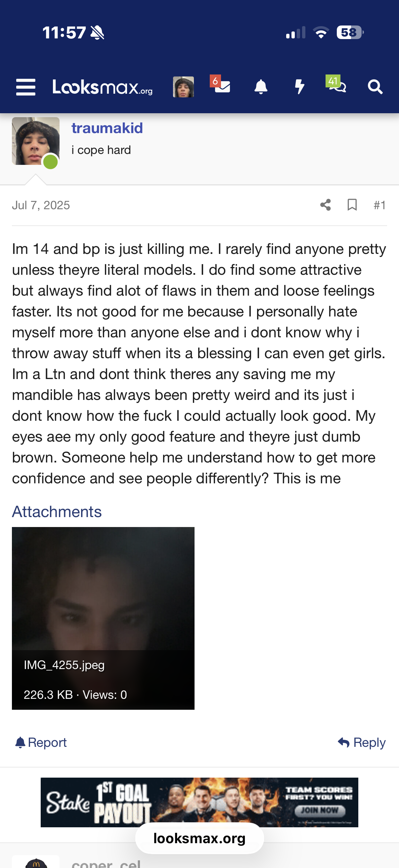
Task: Share this post via share icon
Action: [325, 205]
